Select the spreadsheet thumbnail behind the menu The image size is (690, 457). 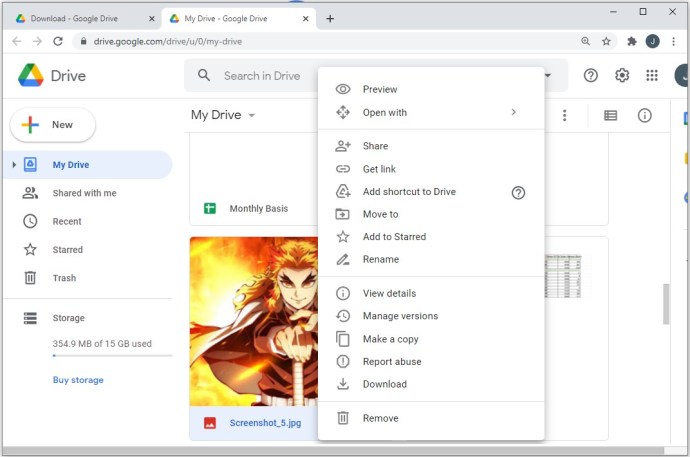(563, 276)
